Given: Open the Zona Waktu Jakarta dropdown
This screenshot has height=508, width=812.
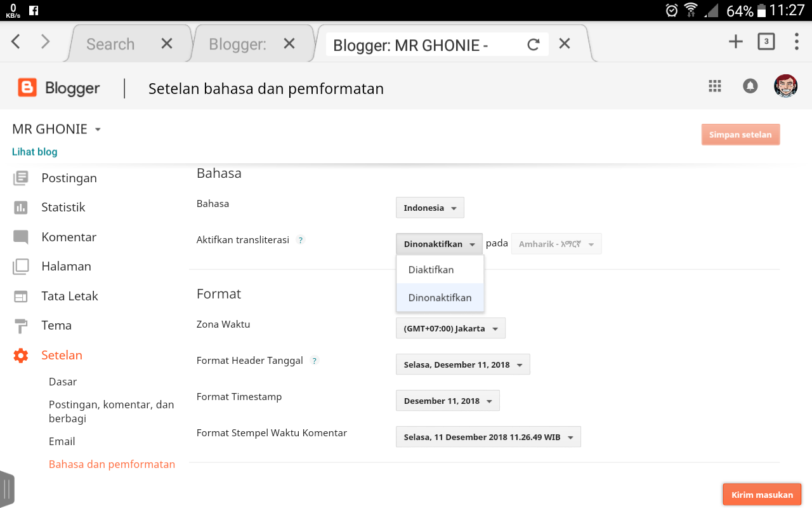Looking at the screenshot, I should pos(450,328).
